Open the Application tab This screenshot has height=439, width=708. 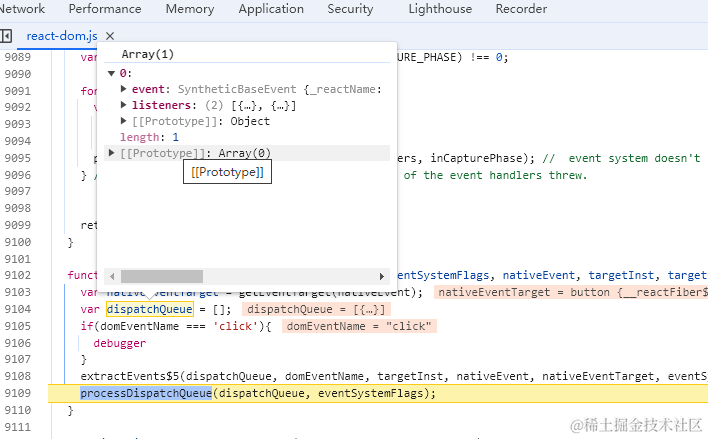click(271, 9)
